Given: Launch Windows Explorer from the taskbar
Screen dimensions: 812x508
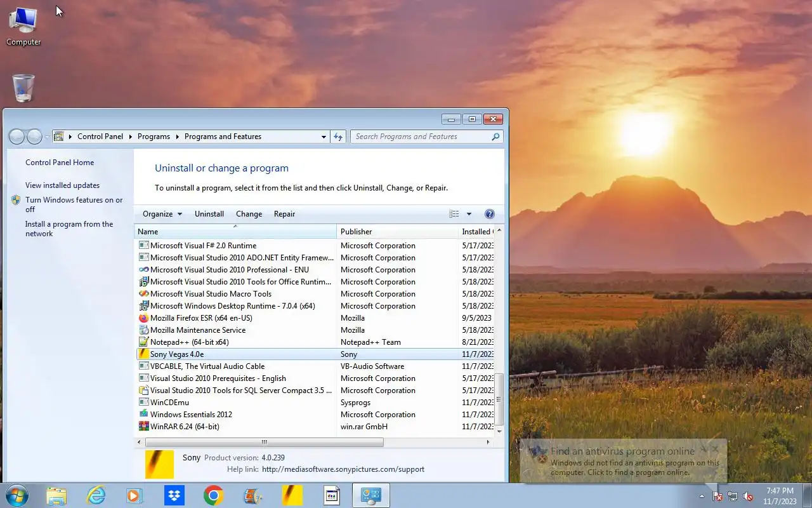Looking at the screenshot, I should click(56, 495).
